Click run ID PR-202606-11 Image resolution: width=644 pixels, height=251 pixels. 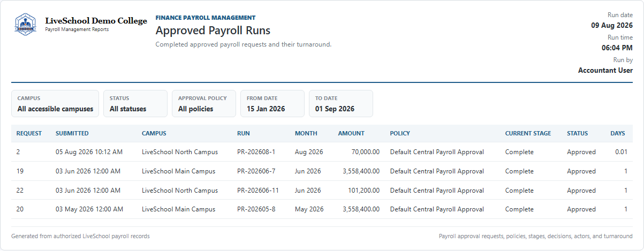[x=258, y=191]
